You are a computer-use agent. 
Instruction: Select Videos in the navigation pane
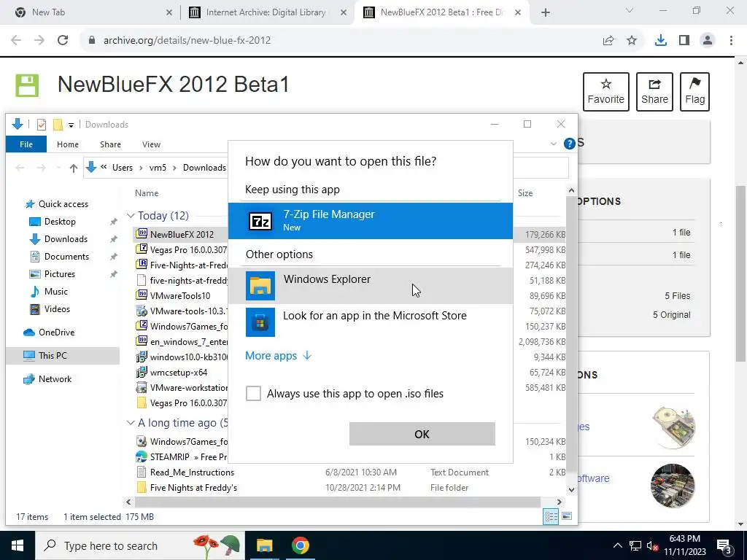[x=57, y=309]
